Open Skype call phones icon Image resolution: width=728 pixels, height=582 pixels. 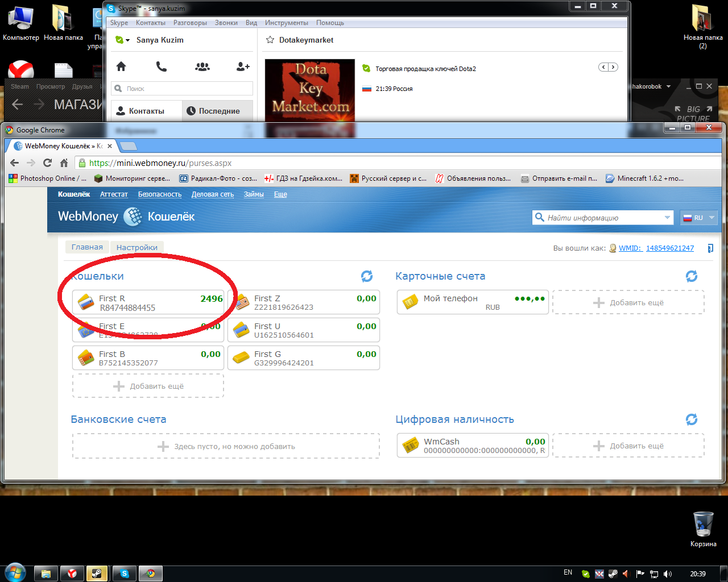point(162,66)
